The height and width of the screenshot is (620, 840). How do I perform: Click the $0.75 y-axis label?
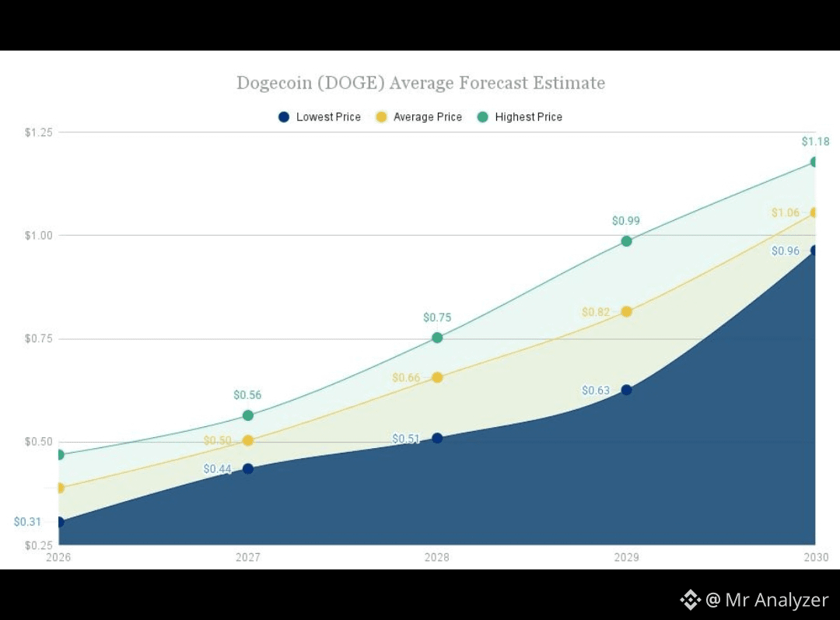(x=39, y=338)
